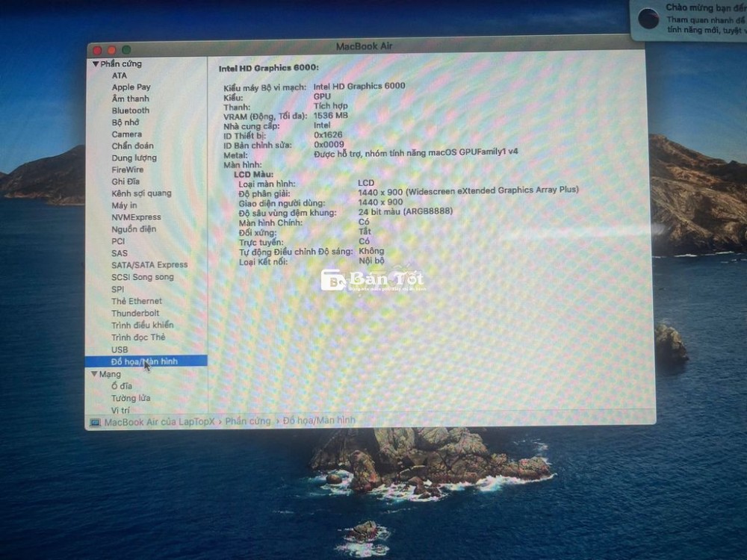Select Chẩn đoán in sidebar
Viewport: 747px width, 560px height.
pyautogui.click(x=132, y=146)
